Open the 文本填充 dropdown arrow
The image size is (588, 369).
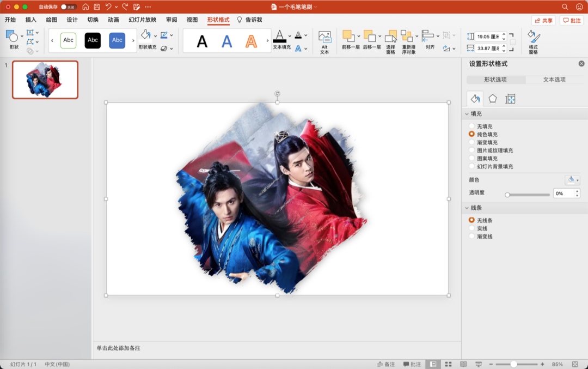pyautogui.click(x=290, y=35)
